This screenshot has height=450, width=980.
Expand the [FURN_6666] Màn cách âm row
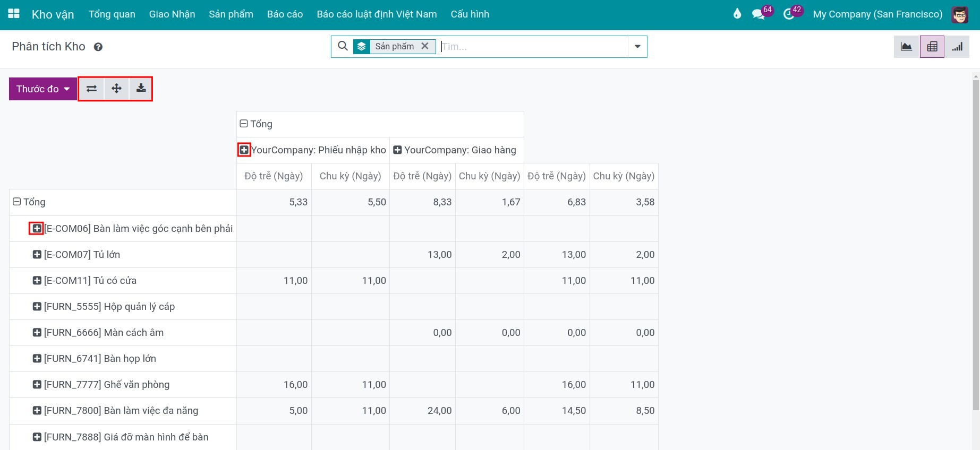37,332
